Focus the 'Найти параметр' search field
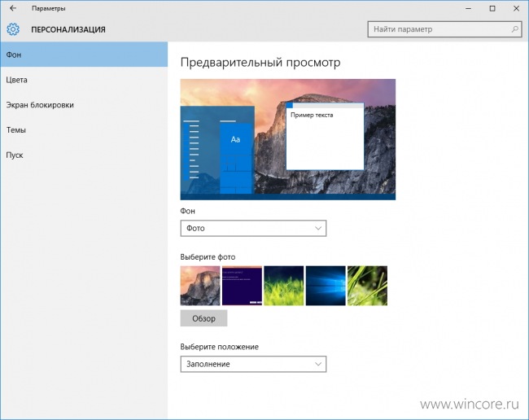This screenshot has height=420, width=529. [444, 29]
